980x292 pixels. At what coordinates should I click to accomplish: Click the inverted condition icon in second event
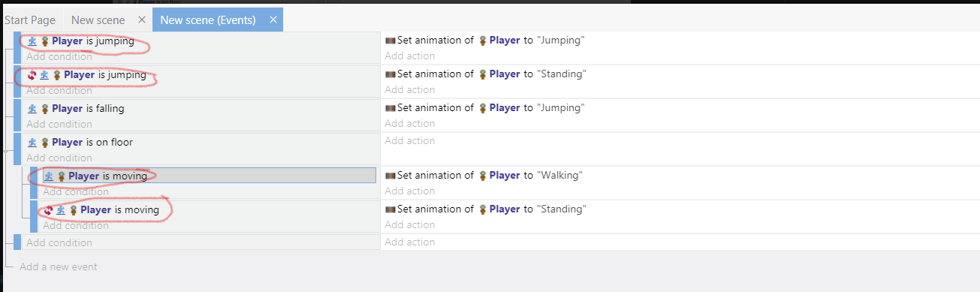(32, 75)
